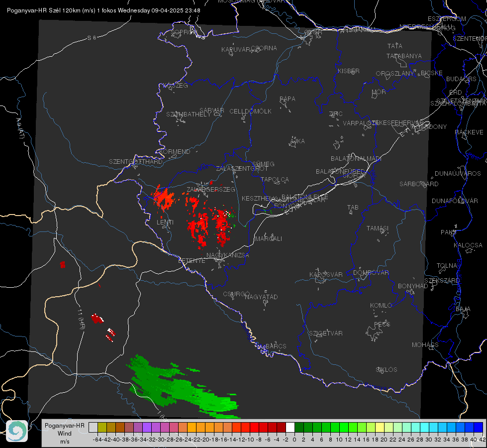Click the KORMEND city label

[174, 152]
